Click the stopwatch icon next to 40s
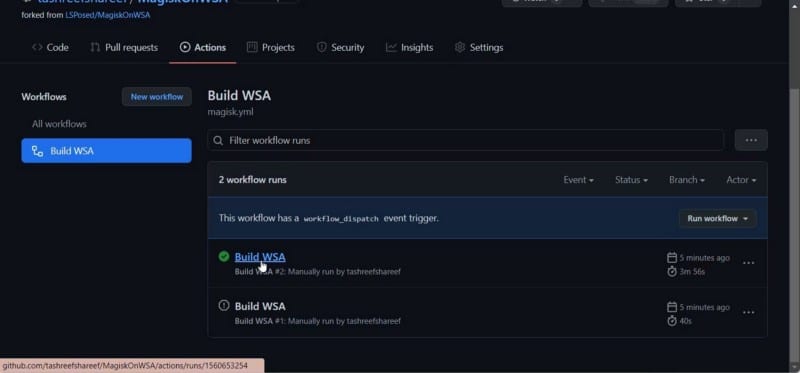Image resolution: width=800 pixels, height=373 pixels. point(672,321)
